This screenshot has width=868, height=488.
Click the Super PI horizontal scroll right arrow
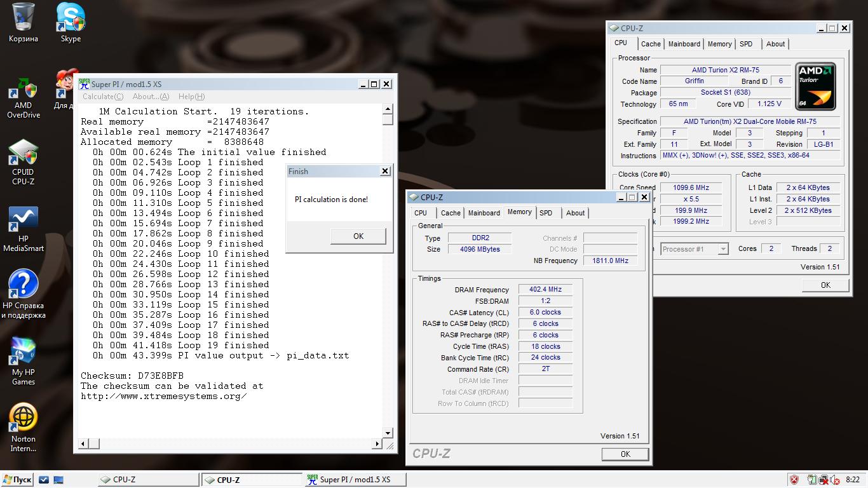(377, 444)
